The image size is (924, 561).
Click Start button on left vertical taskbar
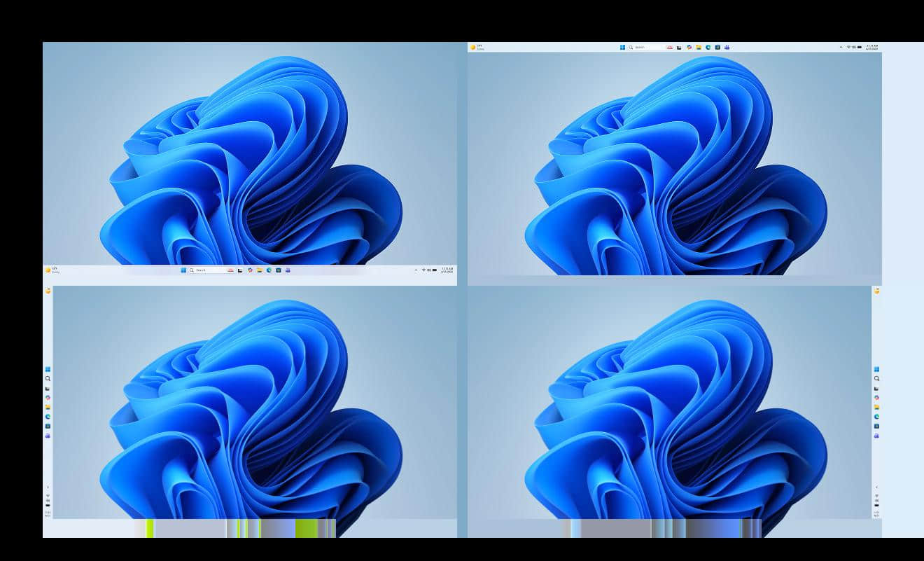tap(48, 369)
